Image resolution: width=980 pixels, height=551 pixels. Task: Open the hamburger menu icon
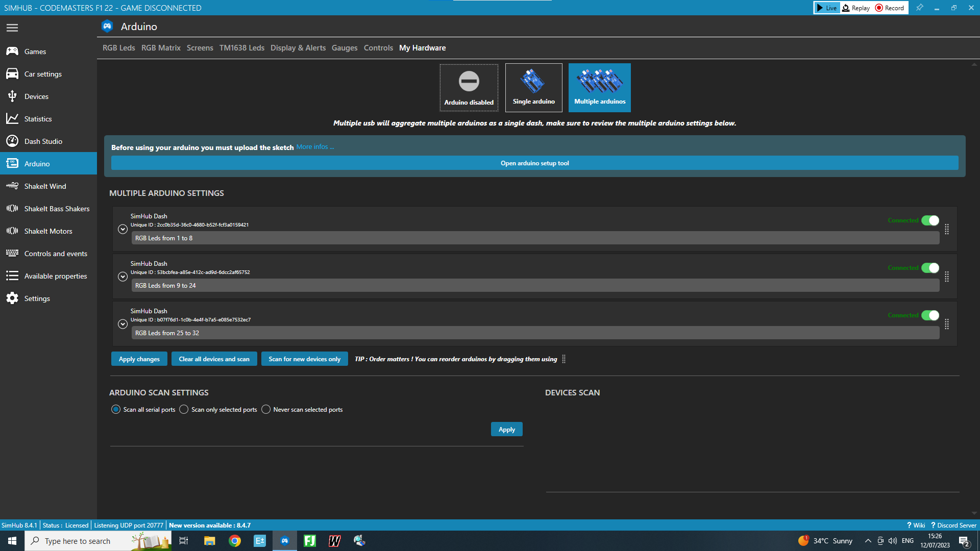tap(12, 28)
